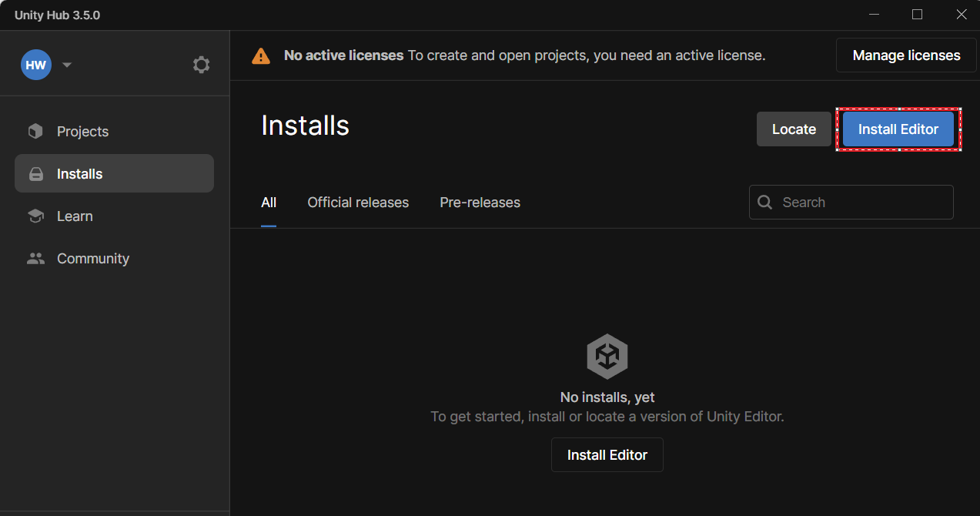Image resolution: width=980 pixels, height=516 pixels.
Task: Minimize the Unity Hub window
Action: click(x=874, y=15)
